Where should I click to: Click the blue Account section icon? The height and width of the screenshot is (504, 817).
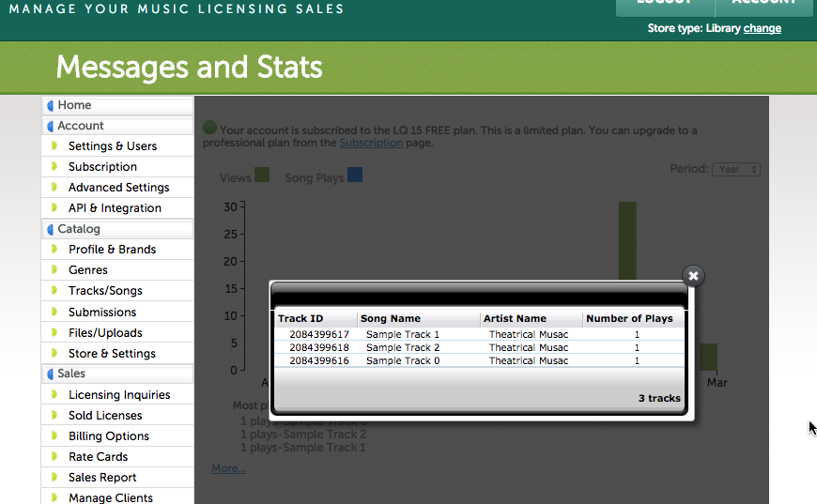pos(50,127)
